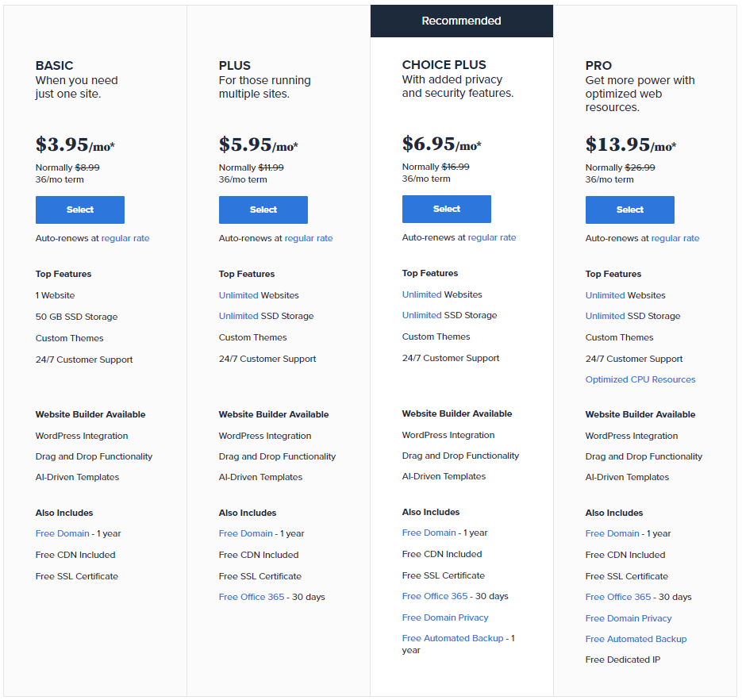The width and height of the screenshot is (742, 700).
Task: Open Free Domain Privacy link under CHOICE PLUS
Action: [444, 617]
